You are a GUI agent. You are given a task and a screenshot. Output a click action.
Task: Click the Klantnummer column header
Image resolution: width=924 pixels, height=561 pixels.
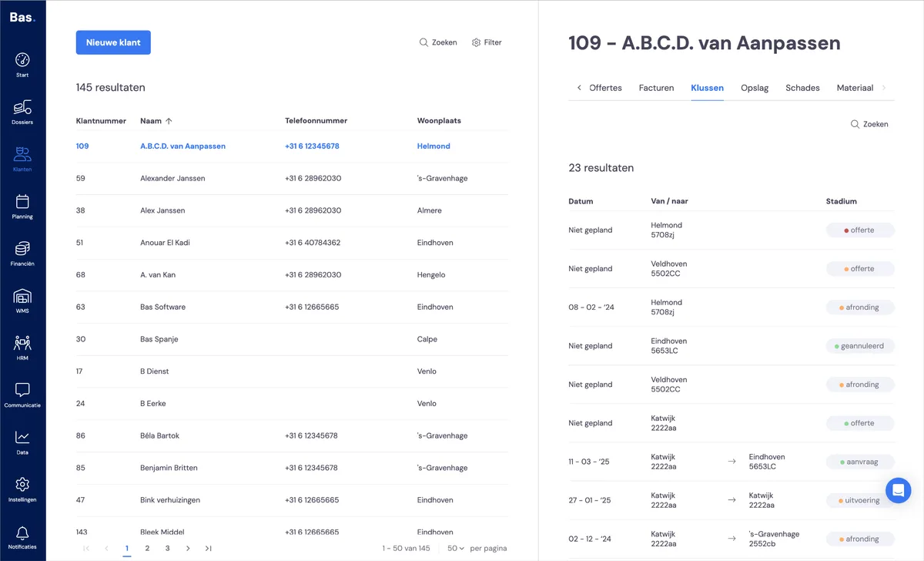[101, 121]
